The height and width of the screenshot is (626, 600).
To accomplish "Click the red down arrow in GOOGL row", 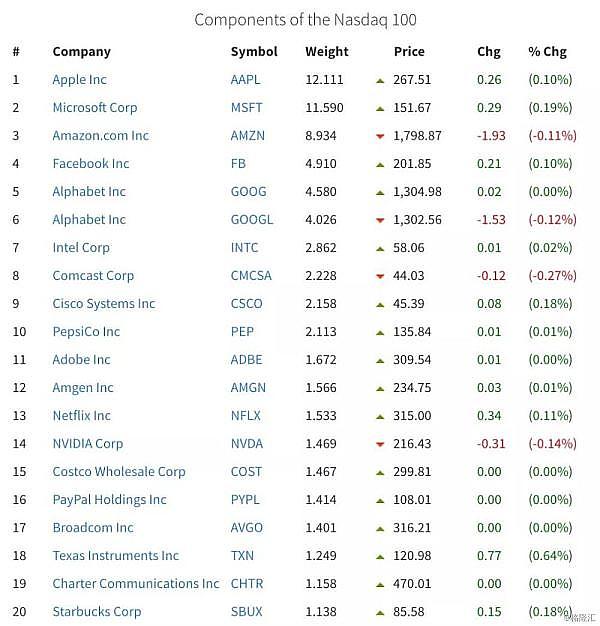I will click(x=380, y=220).
